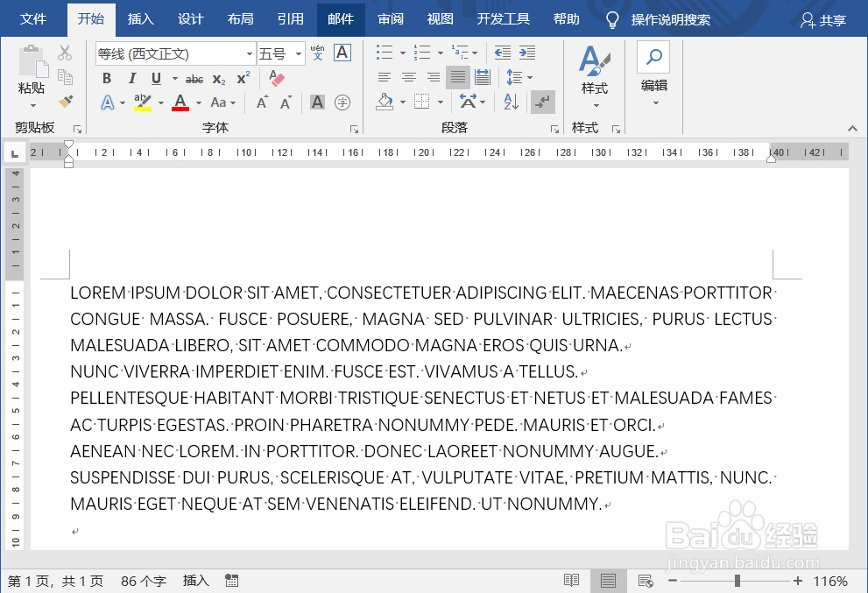Click 操作说明搜索 search box
Viewport: 868px width, 593px height.
670,20
